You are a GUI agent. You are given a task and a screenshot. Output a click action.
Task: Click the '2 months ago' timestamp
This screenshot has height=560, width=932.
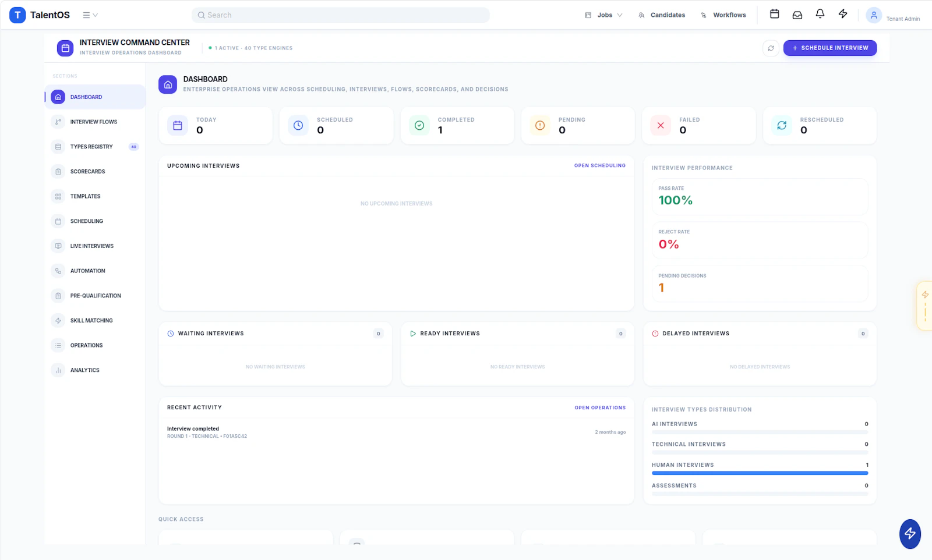(x=610, y=433)
